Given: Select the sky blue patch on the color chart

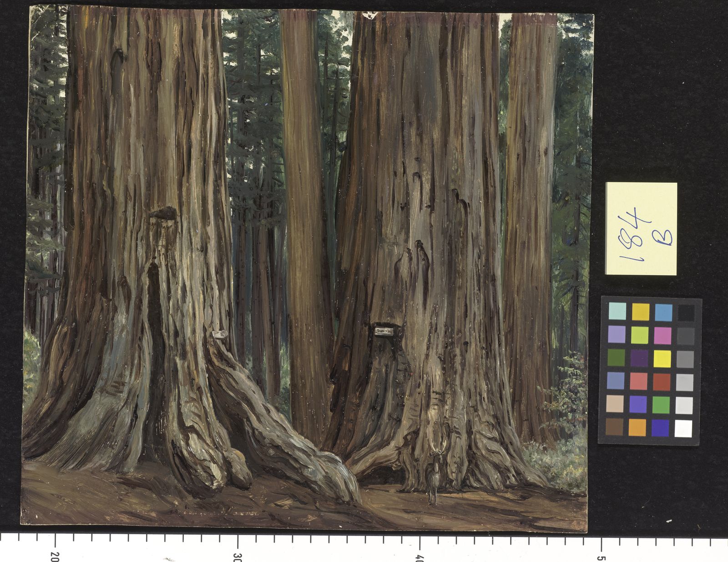Looking at the screenshot, I should click(663, 312).
